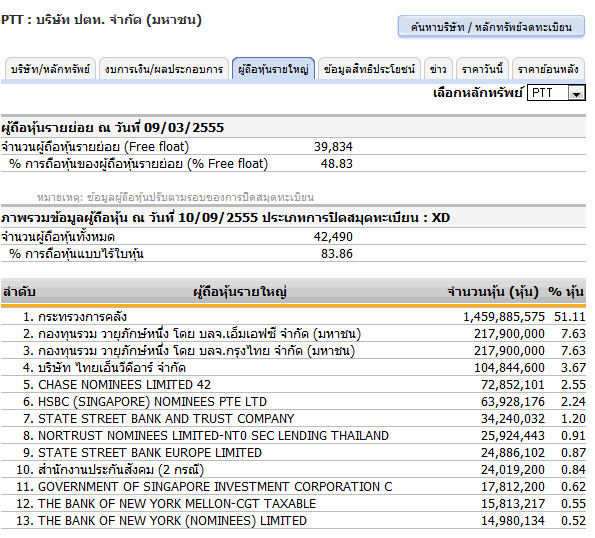The height and width of the screenshot is (538, 595).
Task: Click share count 14,980,134
Action: click(x=513, y=521)
